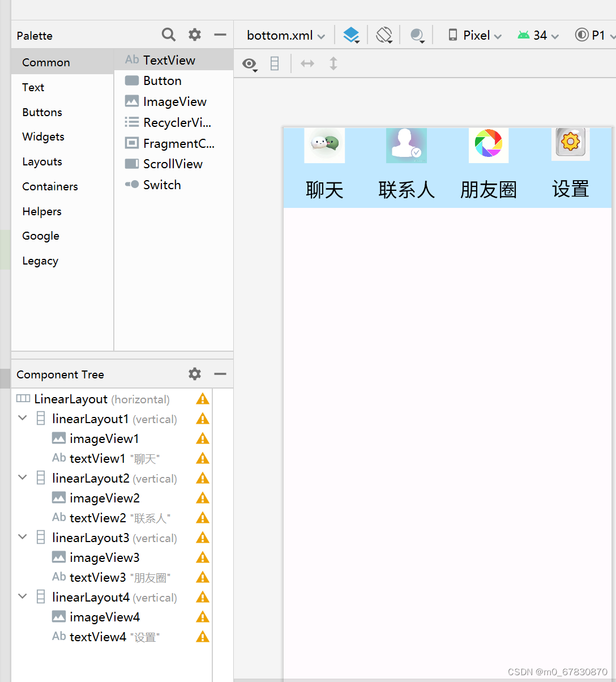Viewport: 616px width, 682px height.
Task: Pick Switch from palette list
Action: click(174, 185)
